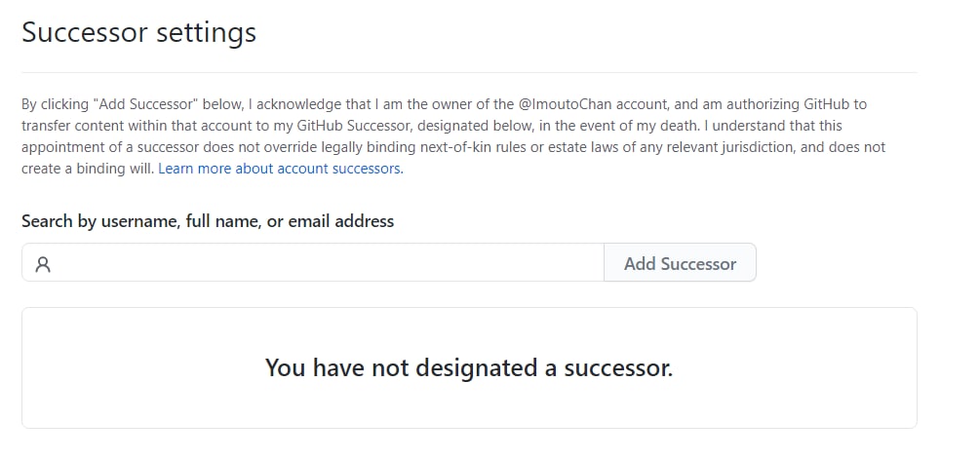Image resolution: width=980 pixels, height=459 pixels.
Task: Click the divider line below Successor settings
Action: point(469,72)
